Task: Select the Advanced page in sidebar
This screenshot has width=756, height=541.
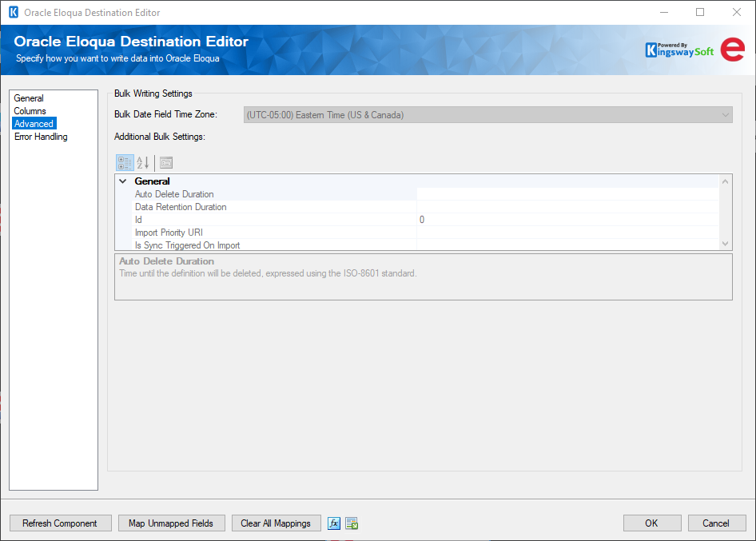Action: (x=34, y=123)
